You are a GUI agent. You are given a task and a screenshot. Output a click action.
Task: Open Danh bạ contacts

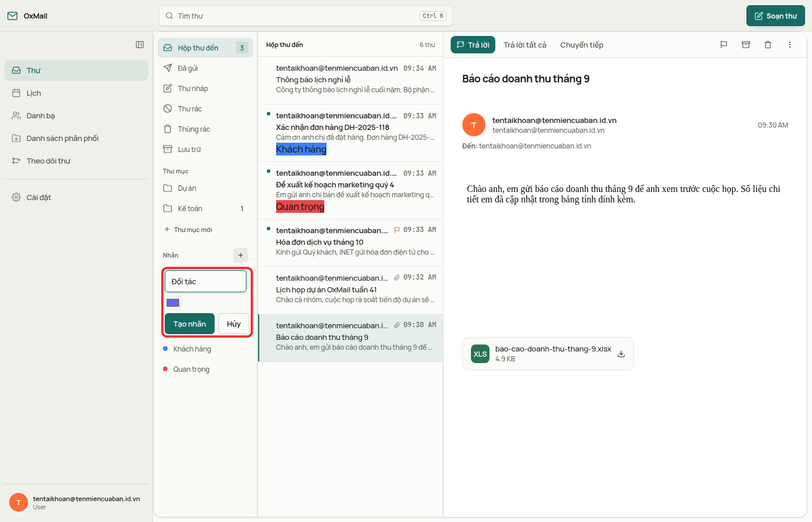(77, 115)
